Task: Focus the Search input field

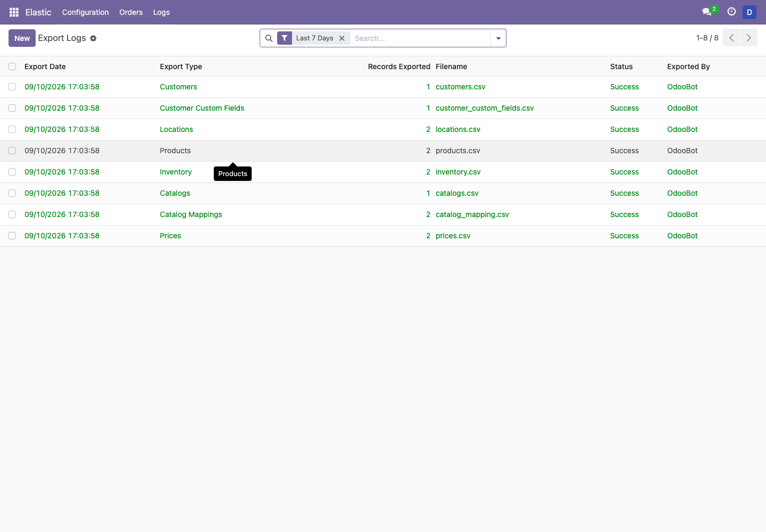Action: 420,38
